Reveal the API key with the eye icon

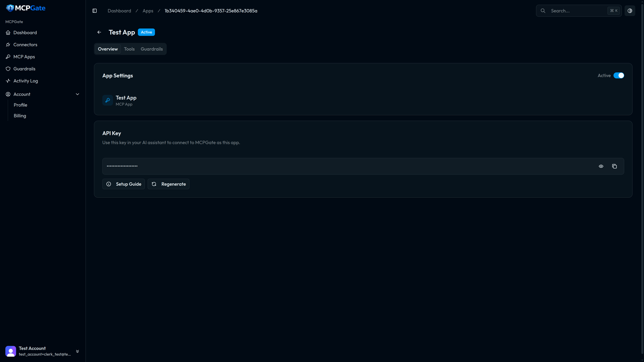[x=601, y=166]
